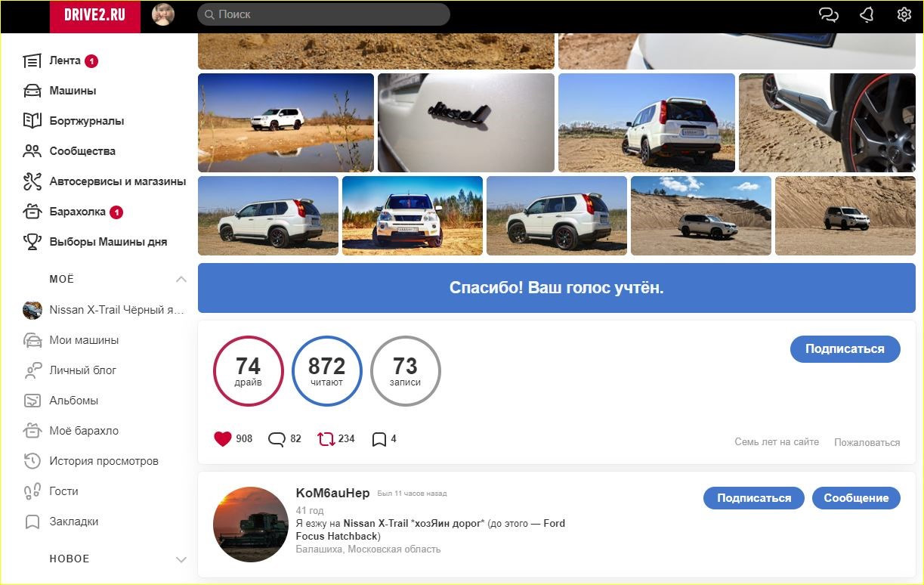Viewport: 924px width, 585px height.
Task: Expand the НОВОЕ sidebar section
Action: (x=181, y=559)
